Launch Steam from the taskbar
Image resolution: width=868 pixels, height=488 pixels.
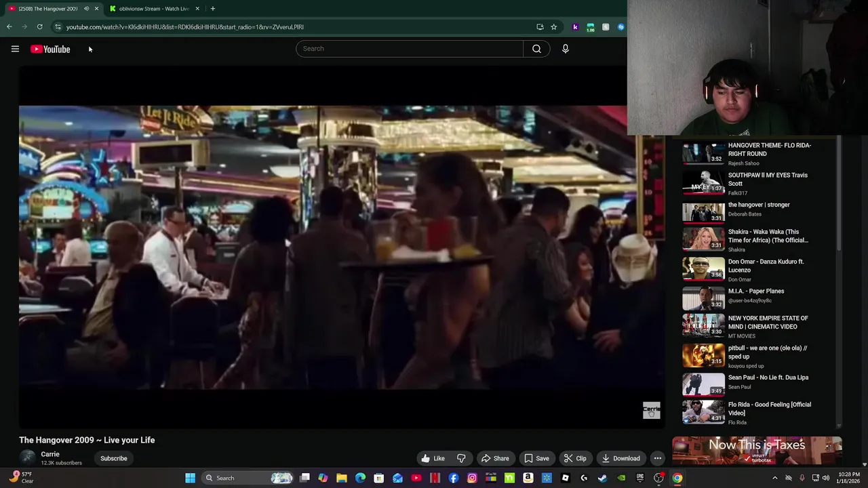(602, 478)
